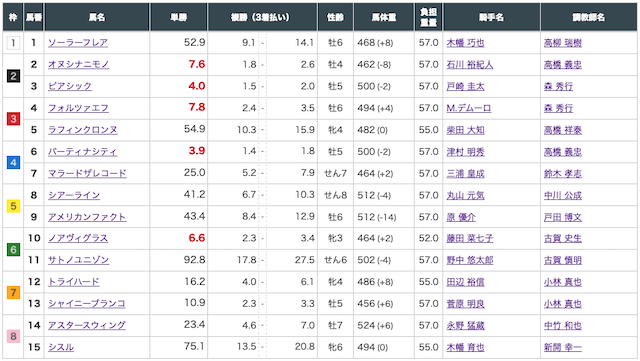
Task: Open horse link アメリカンファクト
Action: (87, 217)
